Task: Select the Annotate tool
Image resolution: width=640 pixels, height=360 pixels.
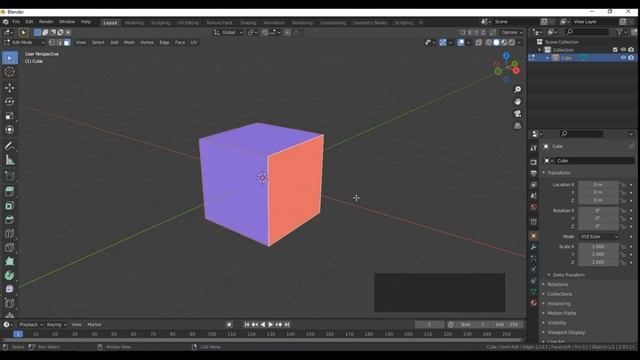Action: point(10,146)
